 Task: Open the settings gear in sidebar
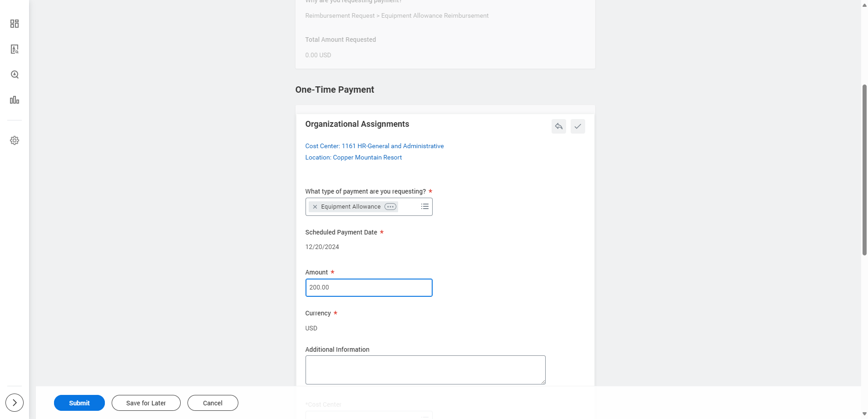(15, 140)
